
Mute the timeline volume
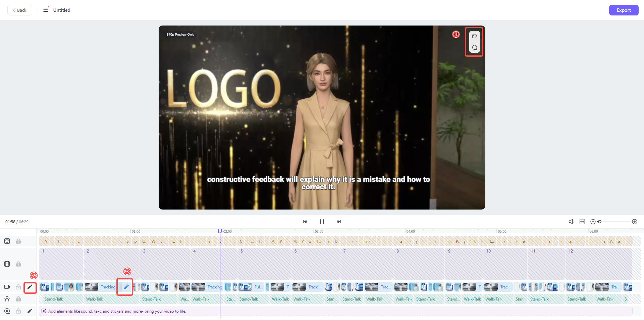[572, 222]
